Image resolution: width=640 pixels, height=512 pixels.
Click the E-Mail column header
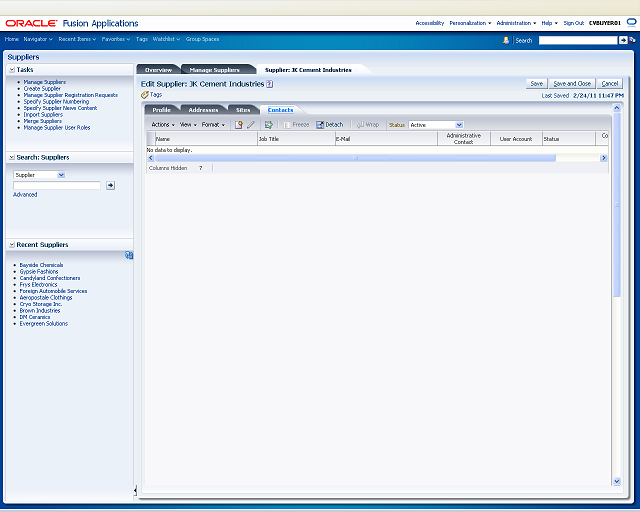coord(386,139)
